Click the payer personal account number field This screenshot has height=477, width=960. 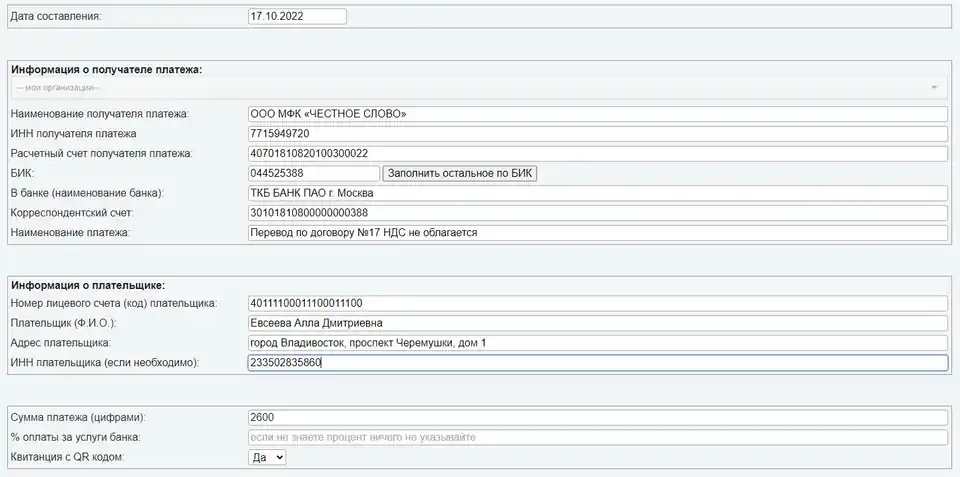point(597,304)
